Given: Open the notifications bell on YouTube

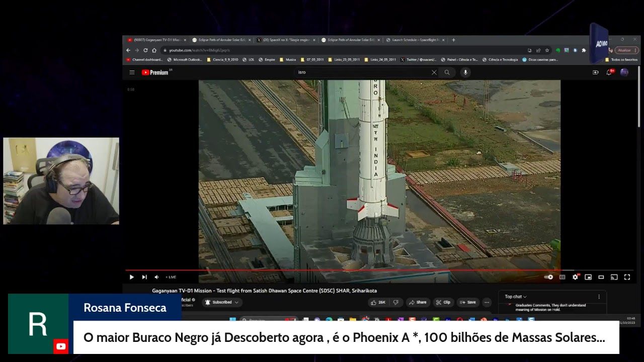Looking at the screenshot, I should click(608, 72).
